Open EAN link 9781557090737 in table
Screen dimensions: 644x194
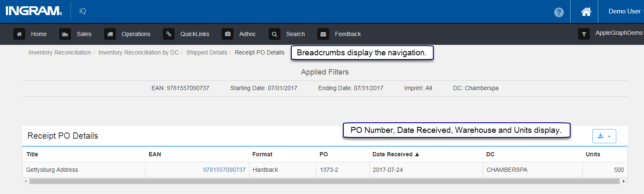[224, 170]
